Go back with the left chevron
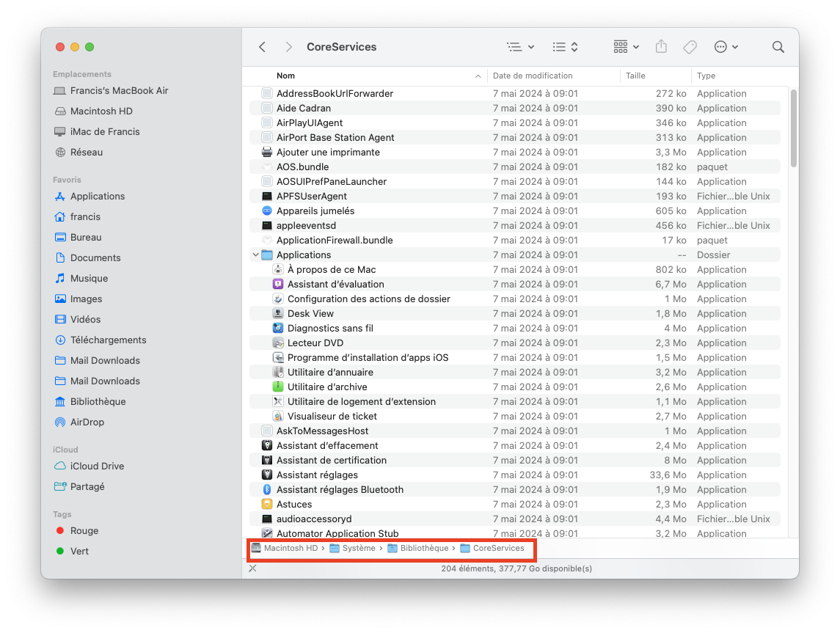 tap(262, 47)
